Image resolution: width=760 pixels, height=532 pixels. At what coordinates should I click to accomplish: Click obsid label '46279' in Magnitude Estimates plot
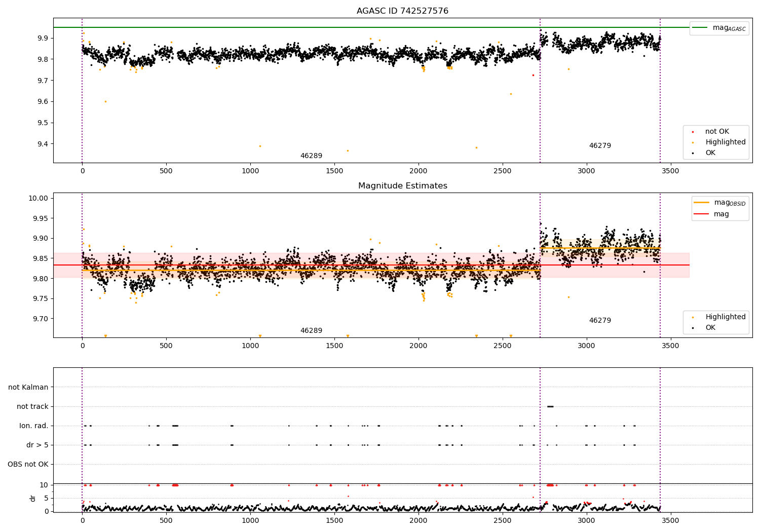click(x=600, y=321)
